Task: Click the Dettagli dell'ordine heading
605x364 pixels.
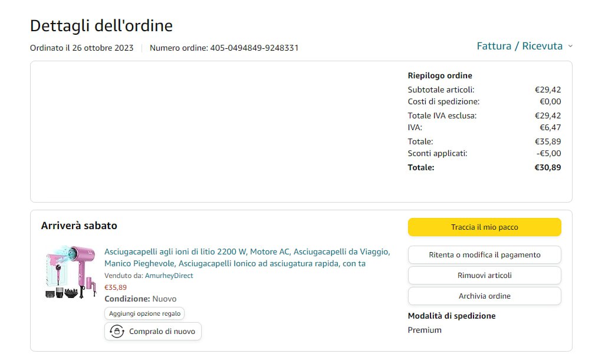Action: point(101,26)
